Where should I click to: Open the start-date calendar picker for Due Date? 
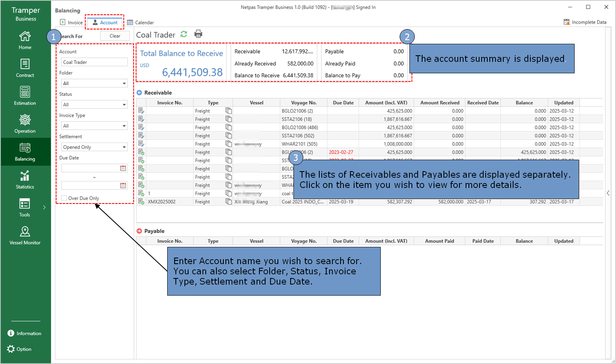[x=123, y=168]
